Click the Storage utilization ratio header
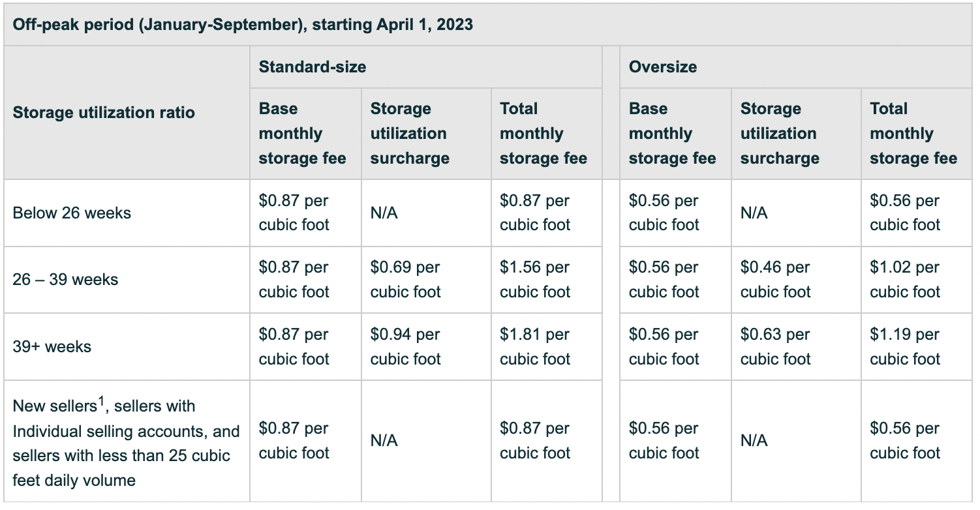The width and height of the screenshot is (980, 510). (104, 112)
